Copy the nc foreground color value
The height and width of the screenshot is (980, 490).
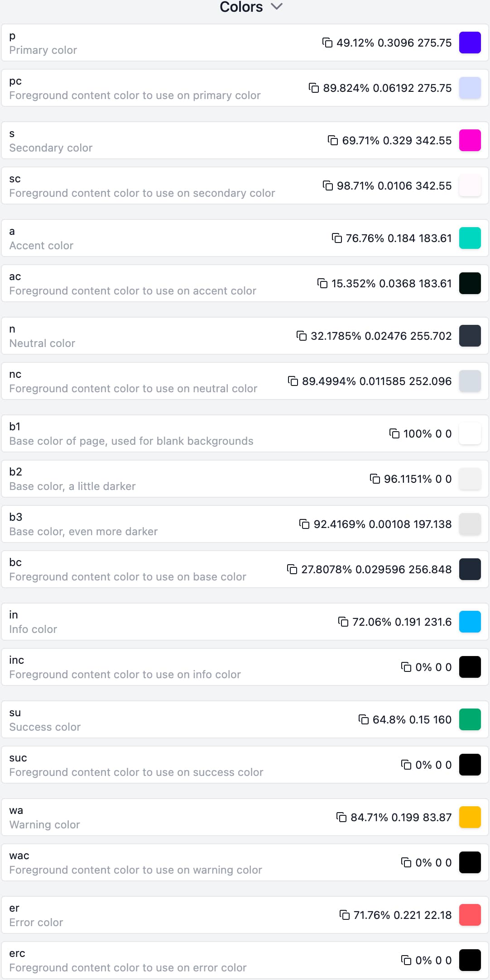293,381
